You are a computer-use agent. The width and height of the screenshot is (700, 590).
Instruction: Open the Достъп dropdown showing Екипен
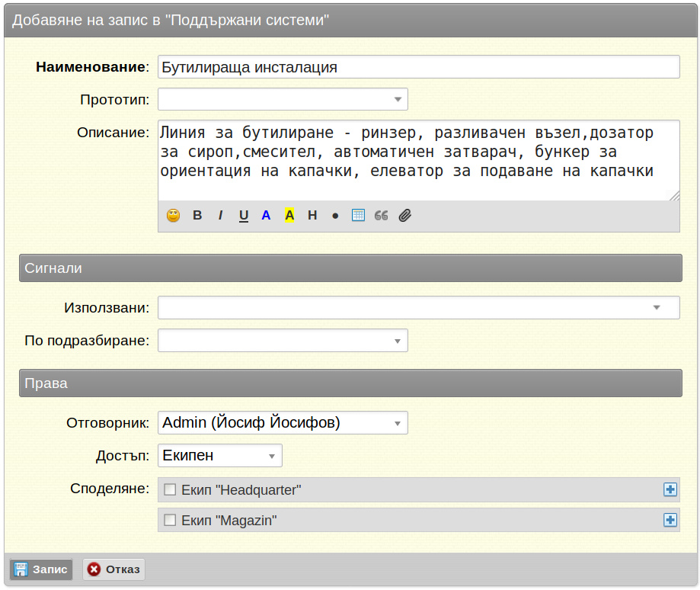pos(219,456)
